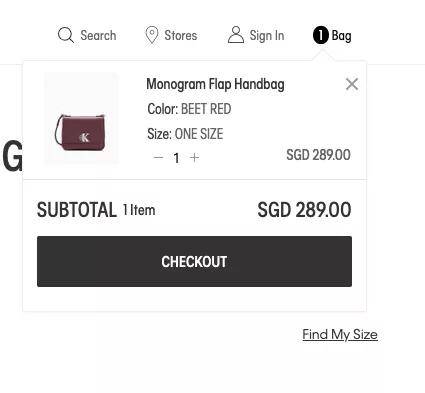Open the beet red handbag thumbnail
The image size is (425, 393).
[x=82, y=118]
